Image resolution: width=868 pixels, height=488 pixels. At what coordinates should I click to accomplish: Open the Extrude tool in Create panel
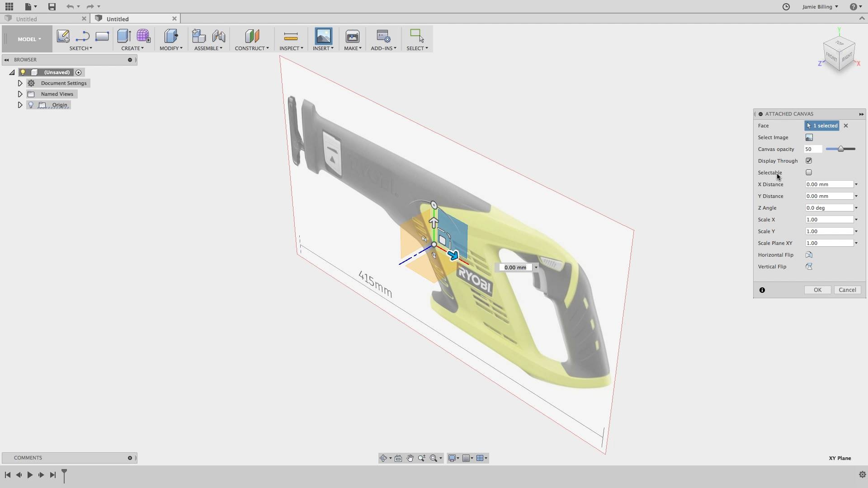tap(123, 36)
